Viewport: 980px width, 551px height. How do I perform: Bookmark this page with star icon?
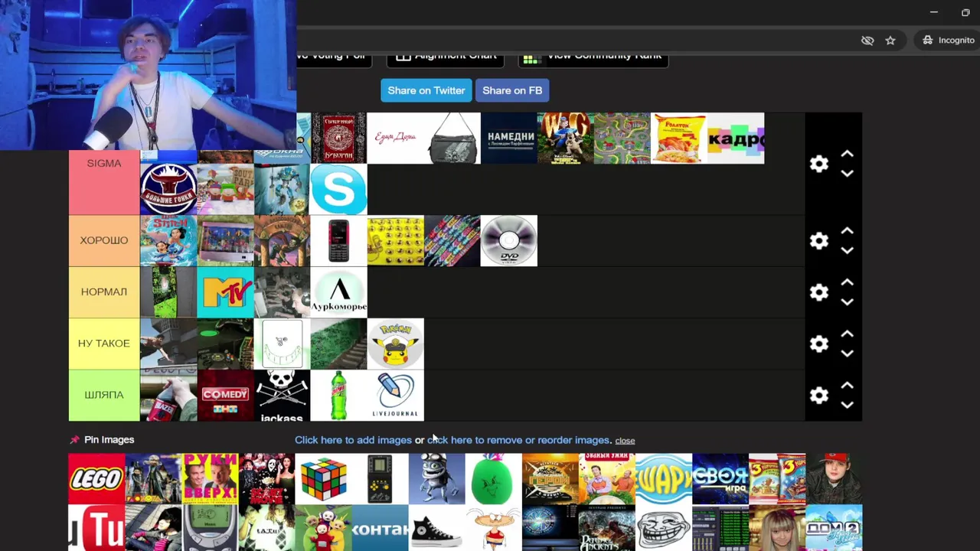click(890, 41)
